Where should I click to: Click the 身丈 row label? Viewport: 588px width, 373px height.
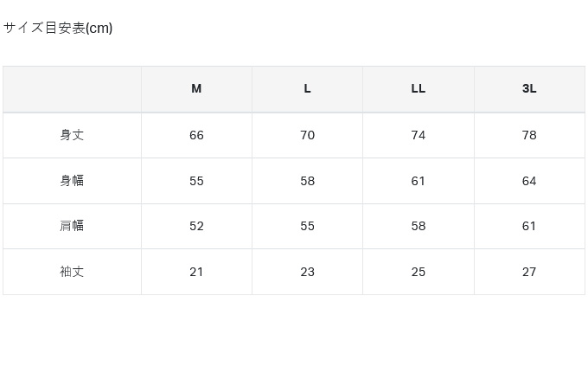(x=72, y=135)
